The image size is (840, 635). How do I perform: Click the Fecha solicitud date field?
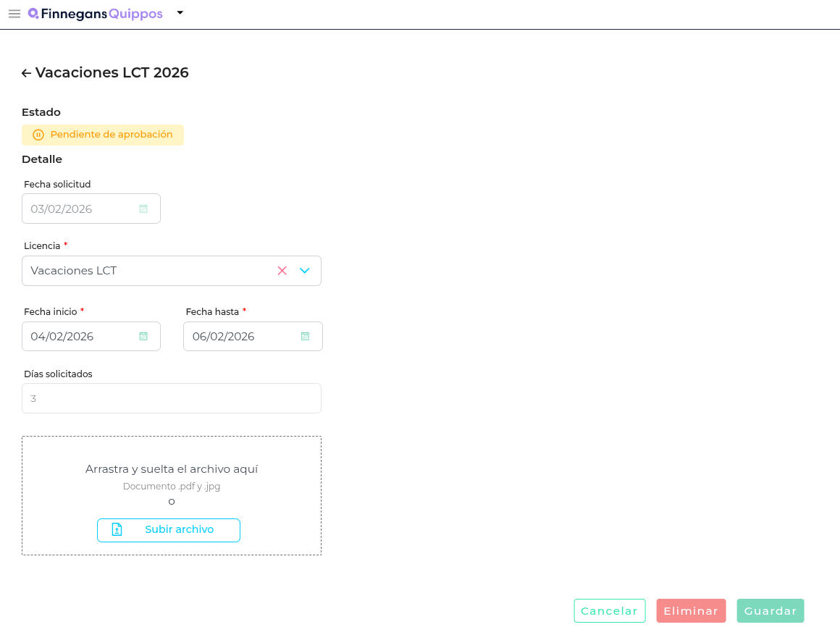coord(80,209)
